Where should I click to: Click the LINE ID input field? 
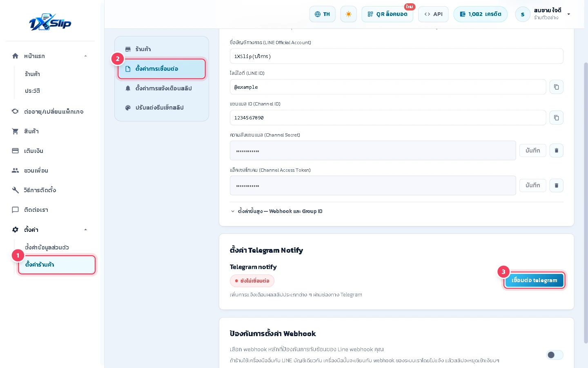pos(388,87)
